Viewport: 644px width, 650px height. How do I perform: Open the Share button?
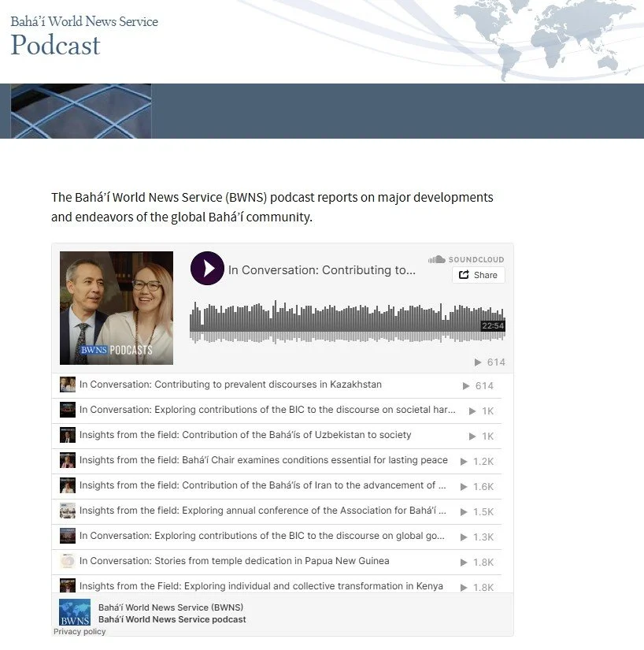click(x=479, y=275)
